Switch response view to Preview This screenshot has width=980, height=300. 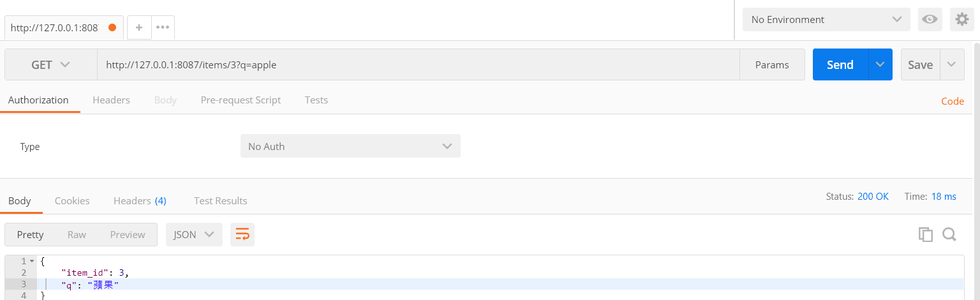128,234
